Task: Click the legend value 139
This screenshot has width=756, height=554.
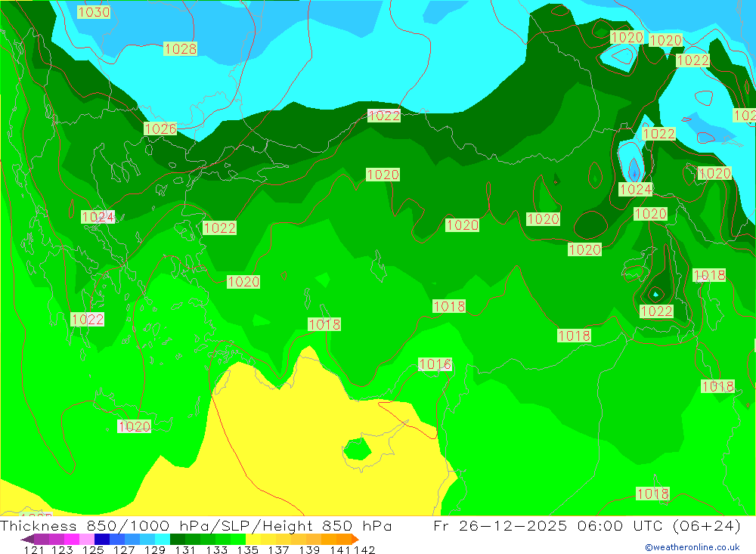Action: point(309,549)
